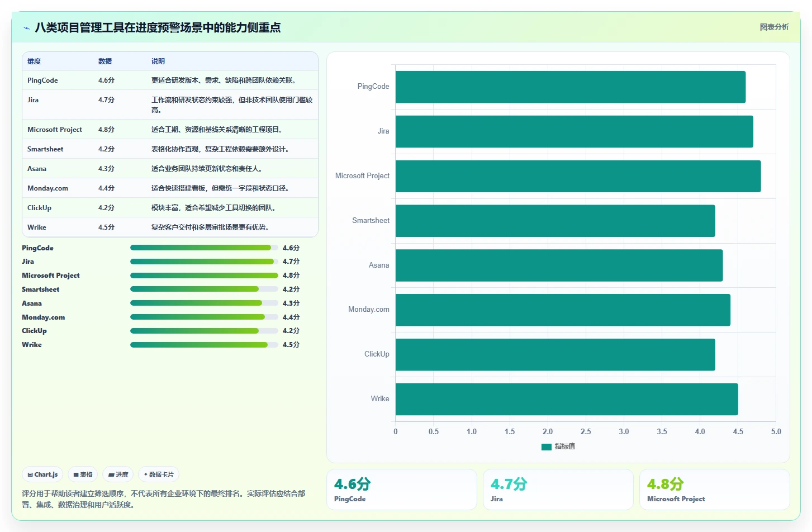812x532 pixels.
Task: Click the Jira bar in the chart
Action: [x=574, y=131]
